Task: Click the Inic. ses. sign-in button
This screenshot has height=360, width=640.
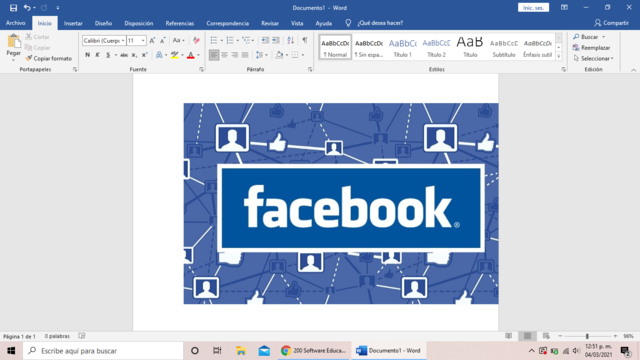Action: tap(533, 8)
